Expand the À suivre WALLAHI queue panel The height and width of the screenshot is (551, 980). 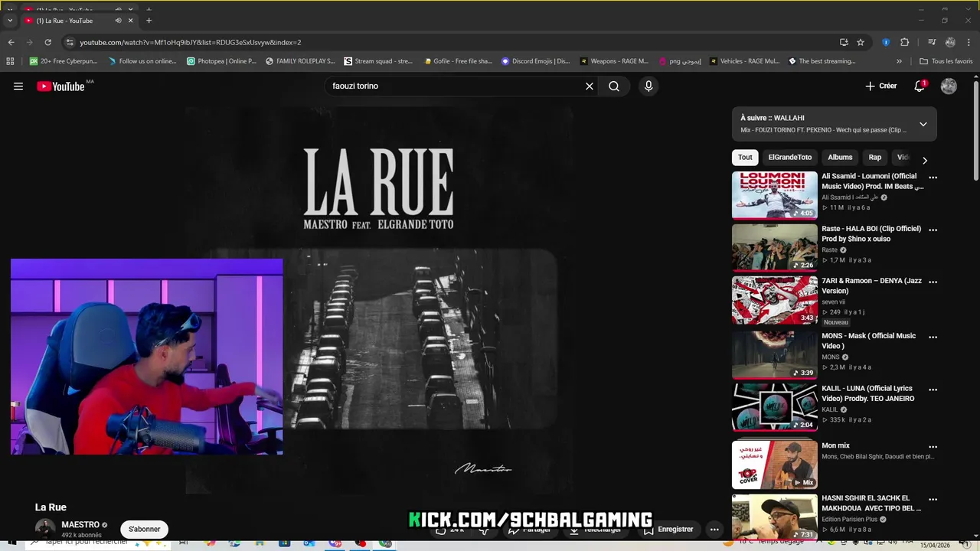(923, 124)
